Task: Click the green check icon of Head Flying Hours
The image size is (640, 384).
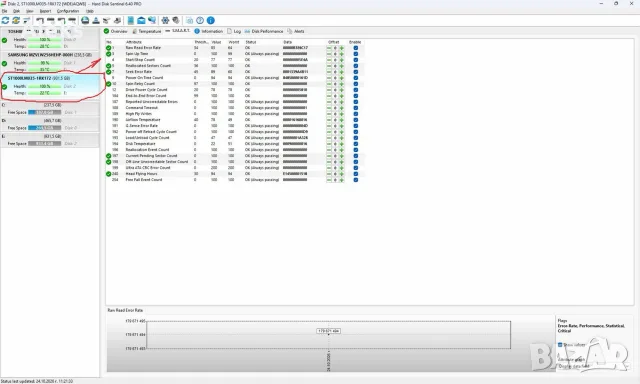Action: pyautogui.click(x=109, y=174)
